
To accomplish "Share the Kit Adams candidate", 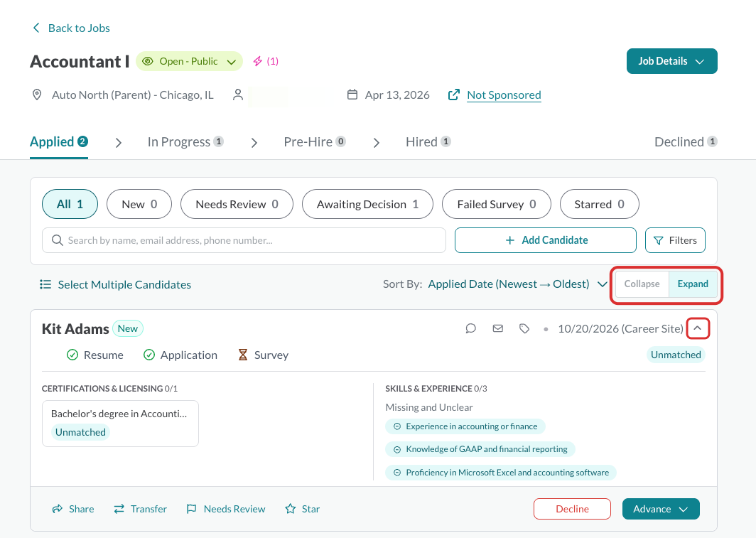I will coord(73,509).
